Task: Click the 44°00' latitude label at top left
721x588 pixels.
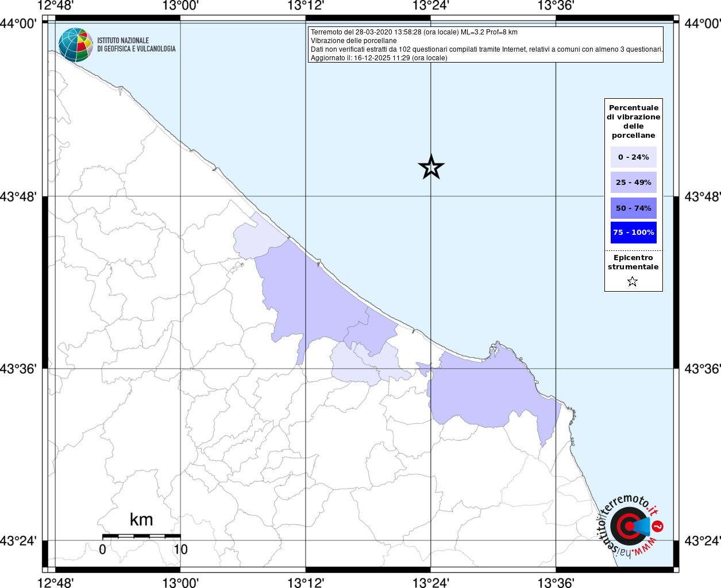Action: [18, 24]
